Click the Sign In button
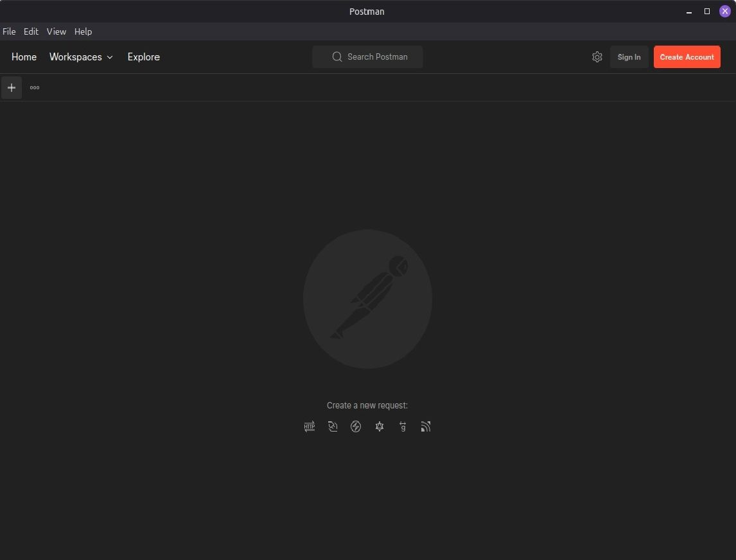This screenshot has width=736, height=560. tap(629, 57)
